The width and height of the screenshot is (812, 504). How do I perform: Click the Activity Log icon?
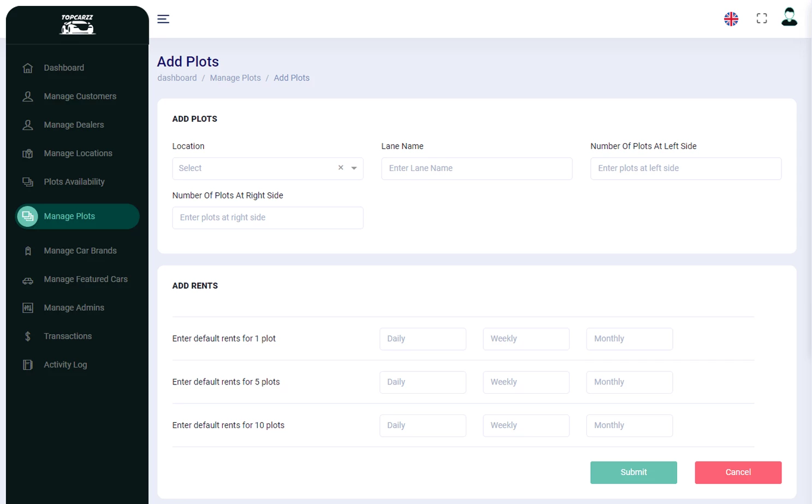[27, 364]
